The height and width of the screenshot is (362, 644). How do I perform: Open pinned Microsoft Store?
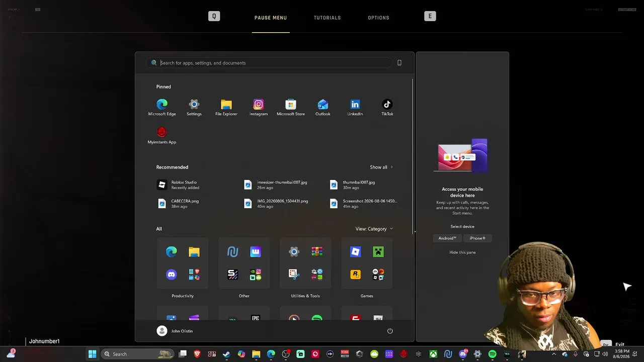(x=291, y=108)
